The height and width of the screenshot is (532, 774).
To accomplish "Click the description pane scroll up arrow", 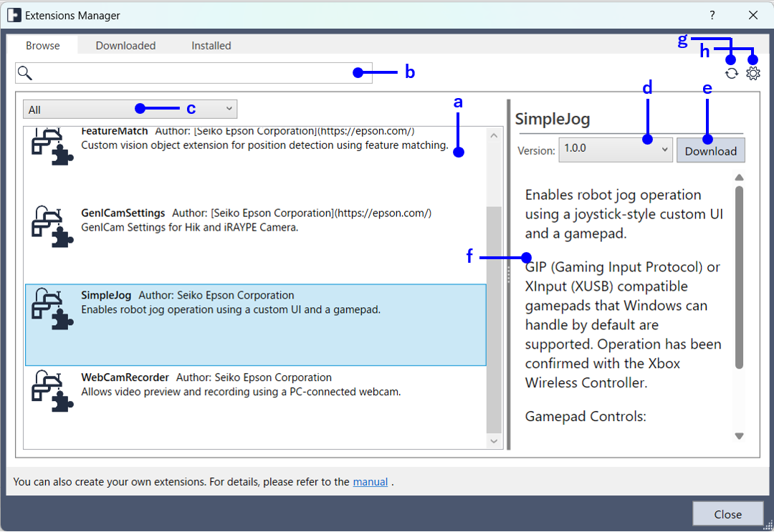I will click(x=739, y=178).
